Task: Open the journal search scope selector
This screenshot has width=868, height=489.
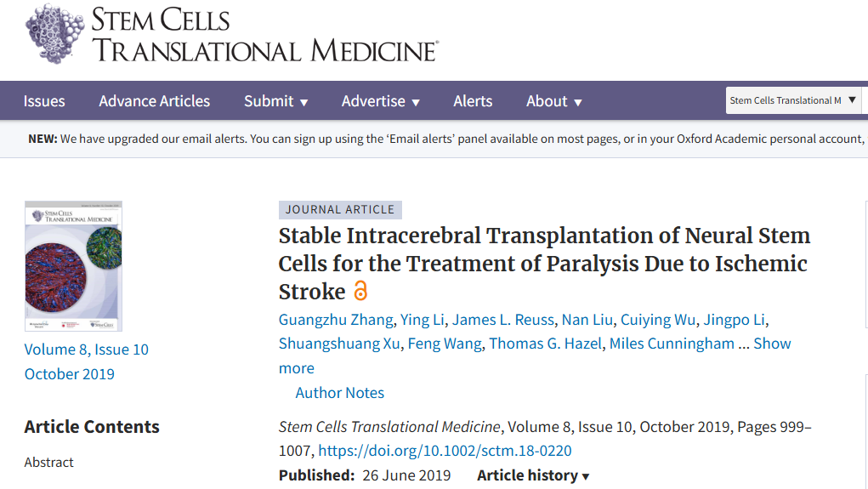Action: tap(793, 100)
